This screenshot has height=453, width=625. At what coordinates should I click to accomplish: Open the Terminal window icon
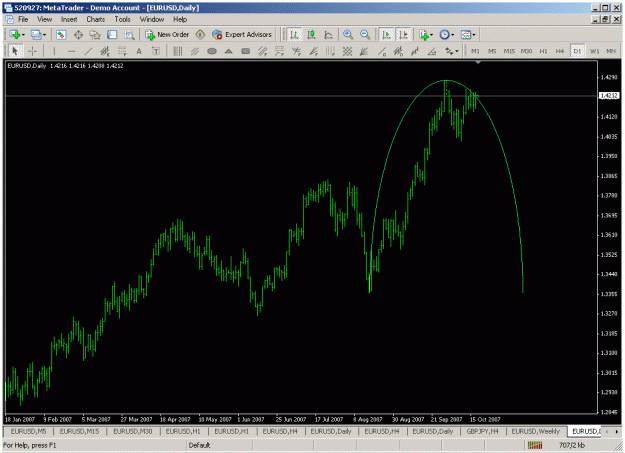112,35
